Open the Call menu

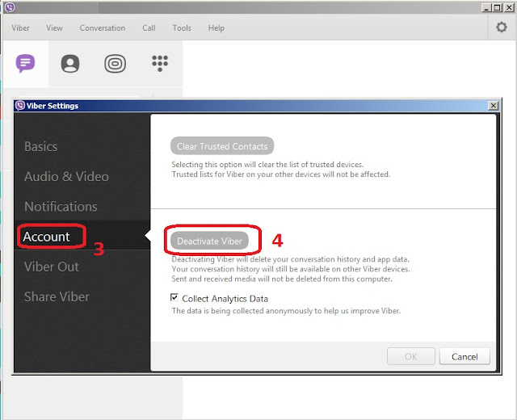coord(149,28)
